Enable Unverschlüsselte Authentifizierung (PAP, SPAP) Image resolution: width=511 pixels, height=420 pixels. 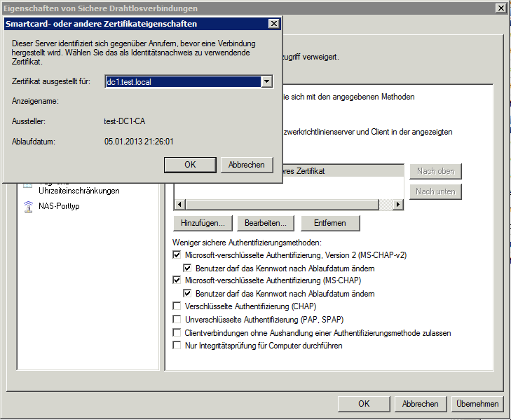(x=177, y=320)
